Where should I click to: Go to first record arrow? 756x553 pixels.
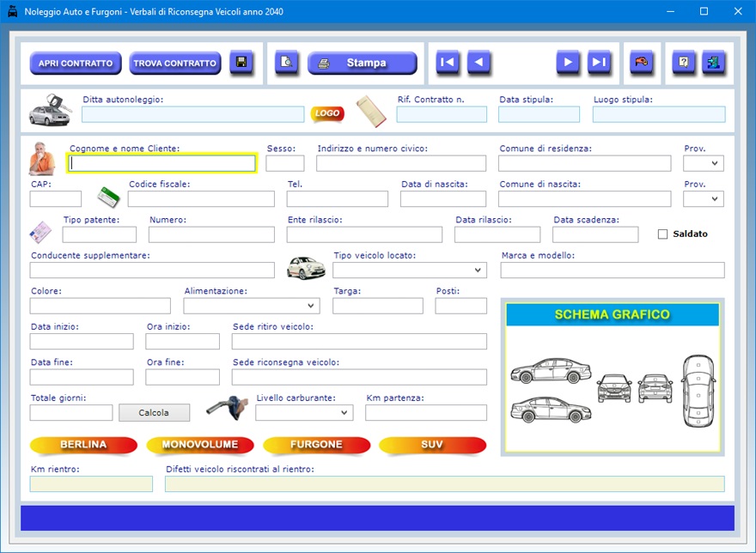(448, 63)
